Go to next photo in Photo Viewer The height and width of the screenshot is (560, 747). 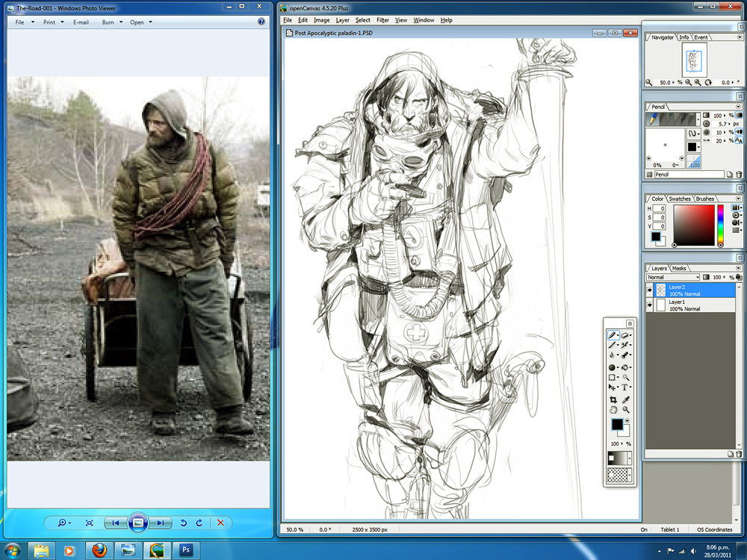coord(161,523)
